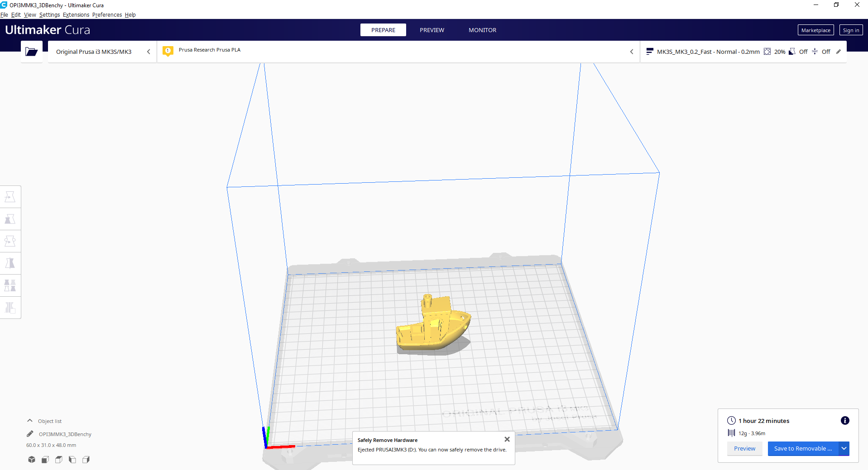Open the MK3S_MK3_0.2_Fast print settings panel
This screenshot has height=470, width=868.
[x=743, y=52]
